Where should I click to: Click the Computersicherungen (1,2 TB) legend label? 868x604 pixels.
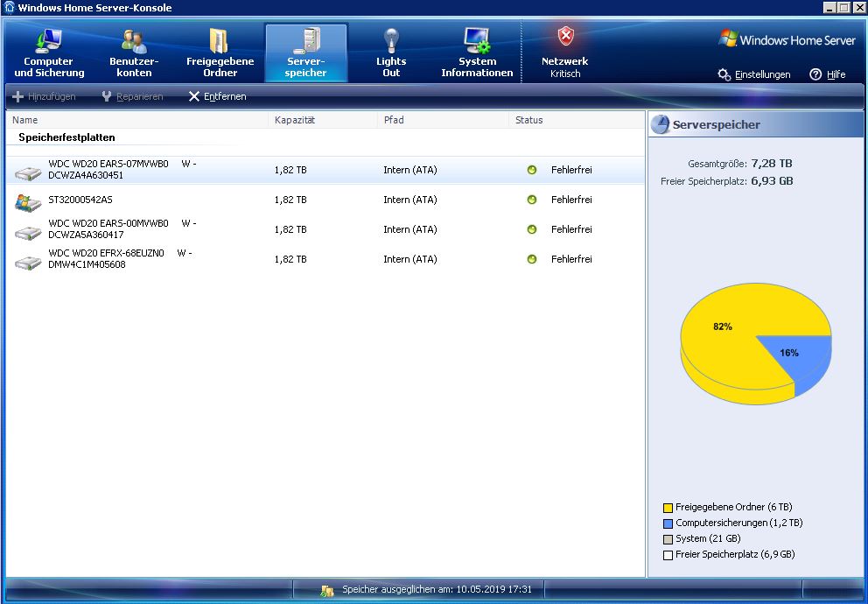tap(739, 523)
